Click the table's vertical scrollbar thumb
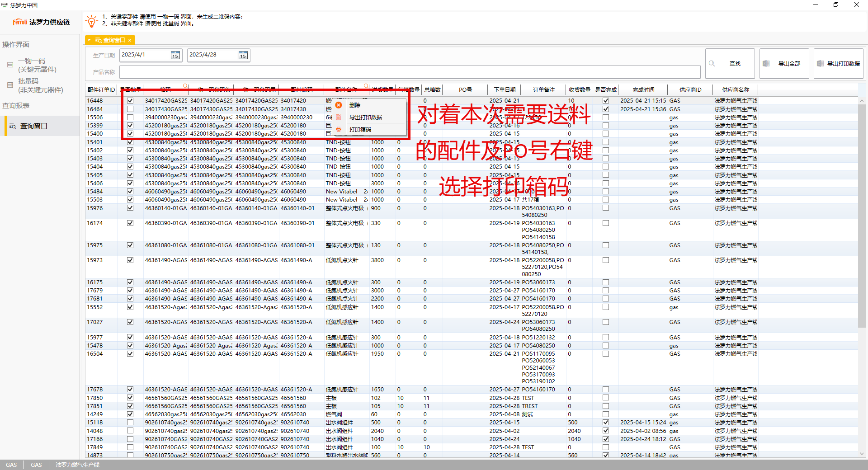Screen dimensions: 868x470 tap(862, 216)
